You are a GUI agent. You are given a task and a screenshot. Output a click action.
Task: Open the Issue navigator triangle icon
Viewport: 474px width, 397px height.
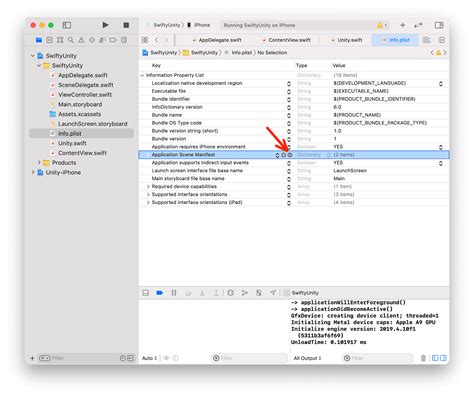[81, 40]
